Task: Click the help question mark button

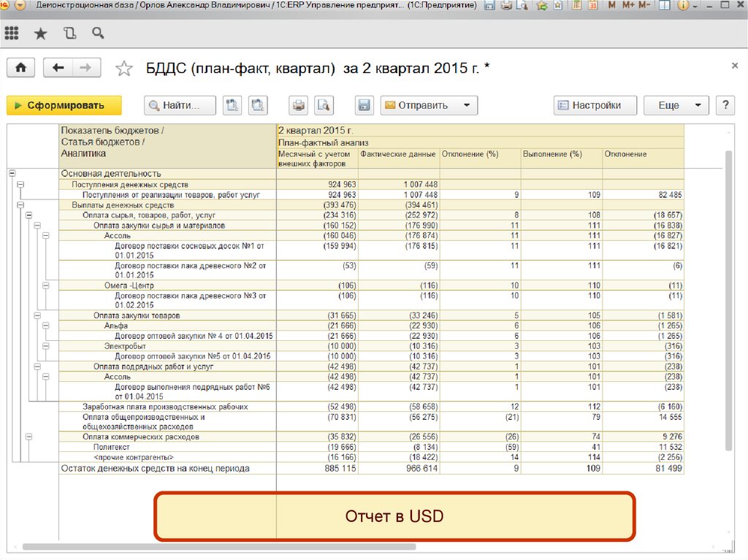Action: click(725, 105)
